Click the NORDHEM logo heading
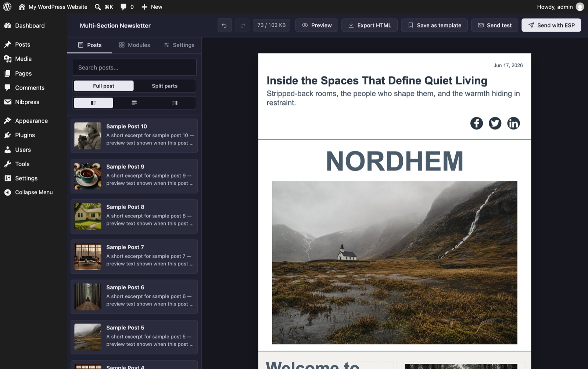588x369 pixels. tap(395, 161)
